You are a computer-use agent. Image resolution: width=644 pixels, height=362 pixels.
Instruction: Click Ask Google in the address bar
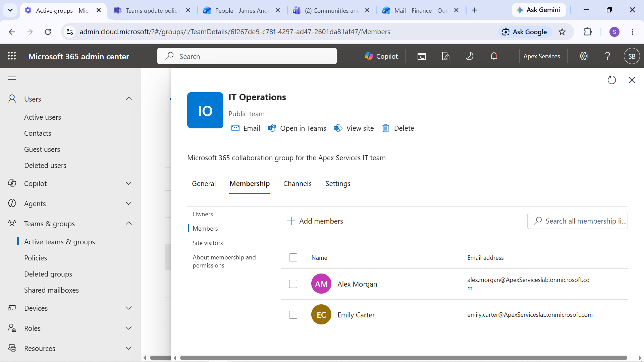[525, 32]
